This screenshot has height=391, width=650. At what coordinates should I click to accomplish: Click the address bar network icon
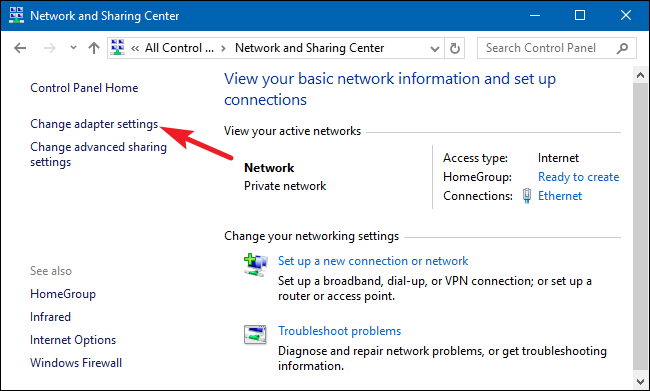pos(118,48)
